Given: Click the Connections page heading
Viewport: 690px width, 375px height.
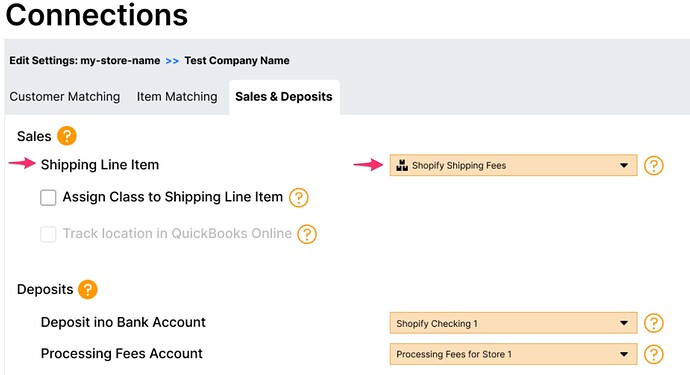Looking at the screenshot, I should coord(97,15).
